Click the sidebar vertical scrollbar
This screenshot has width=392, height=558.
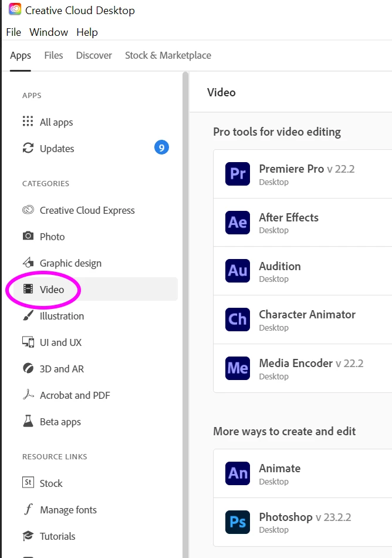(x=185, y=315)
